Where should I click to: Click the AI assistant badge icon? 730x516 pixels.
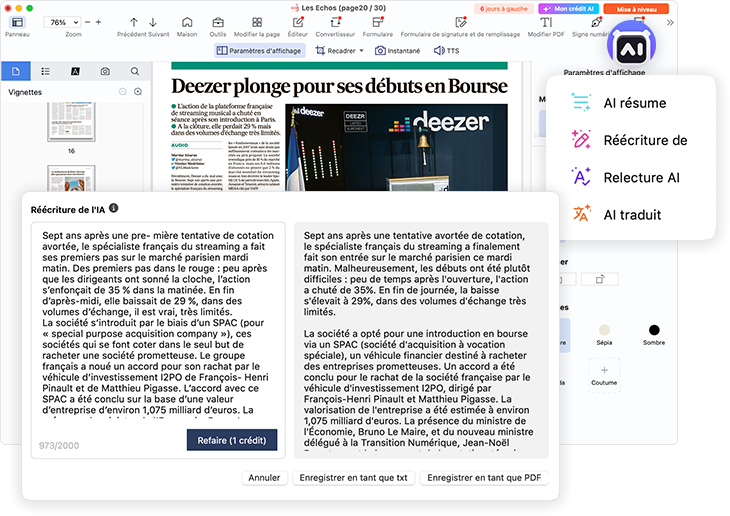coord(631,47)
